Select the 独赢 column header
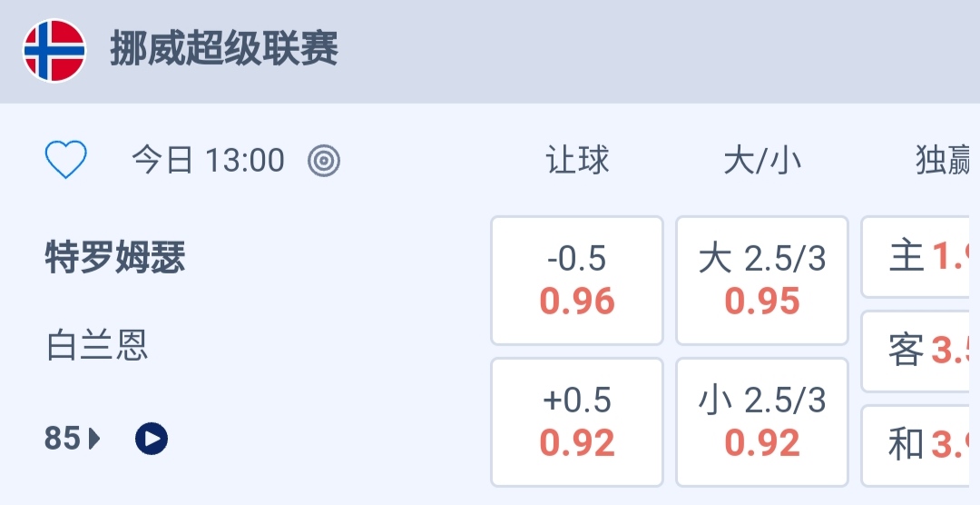Viewport: 980px width, 505px height. tap(944, 161)
